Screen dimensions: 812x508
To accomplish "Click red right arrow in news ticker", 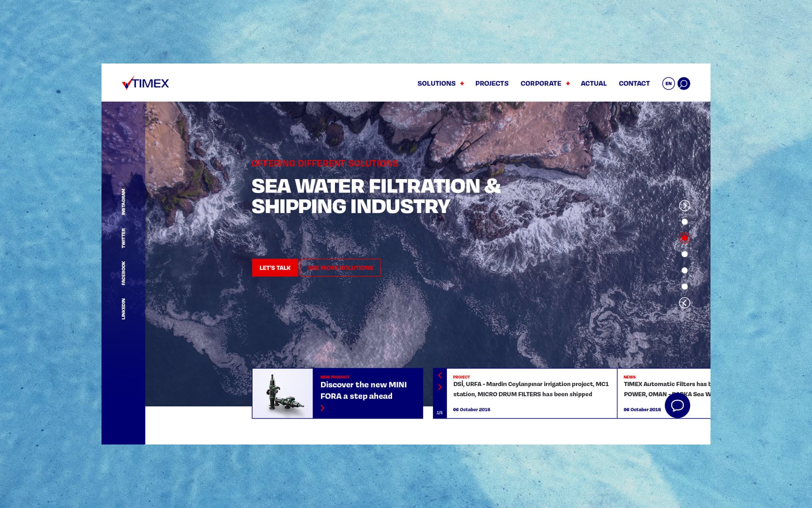I will point(440,387).
